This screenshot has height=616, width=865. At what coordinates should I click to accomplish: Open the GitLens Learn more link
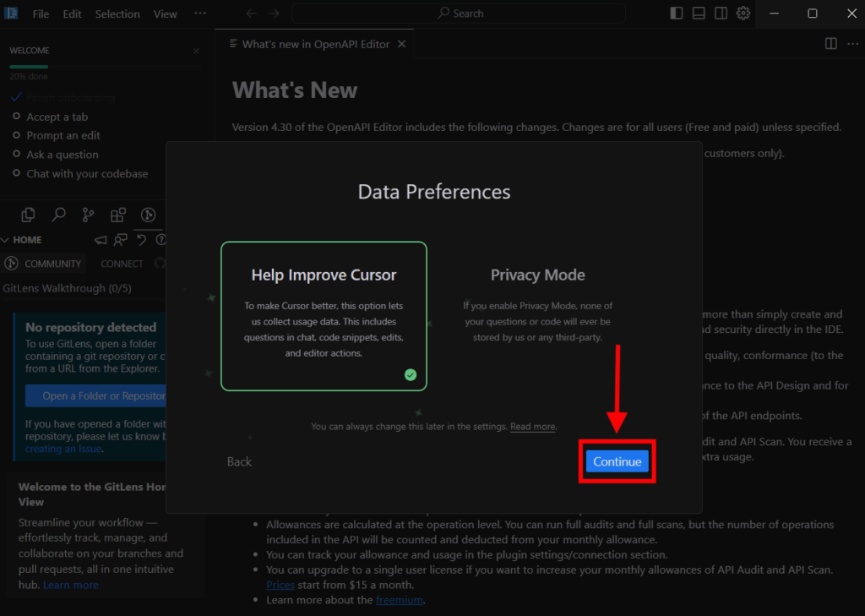pyautogui.click(x=71, y=585)
